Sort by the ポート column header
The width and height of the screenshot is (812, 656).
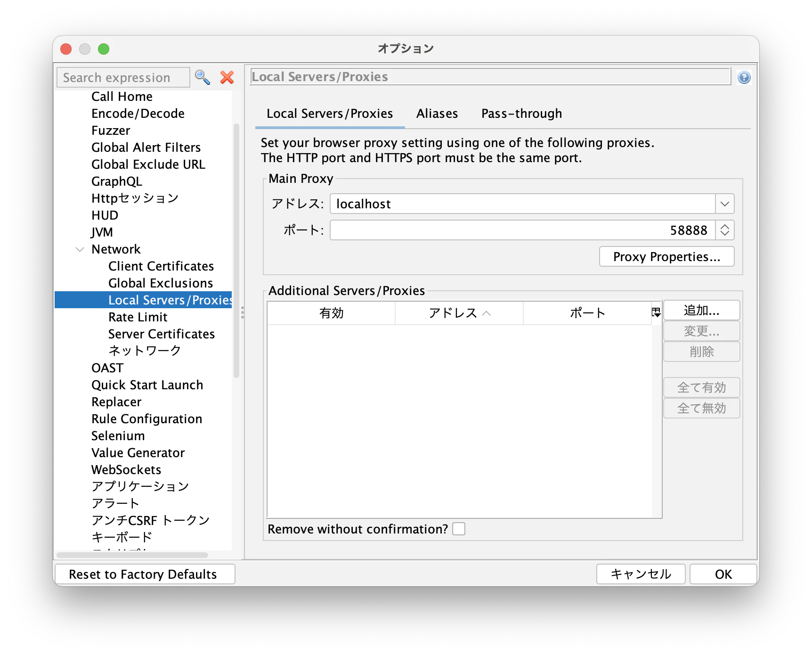(587, 313)
